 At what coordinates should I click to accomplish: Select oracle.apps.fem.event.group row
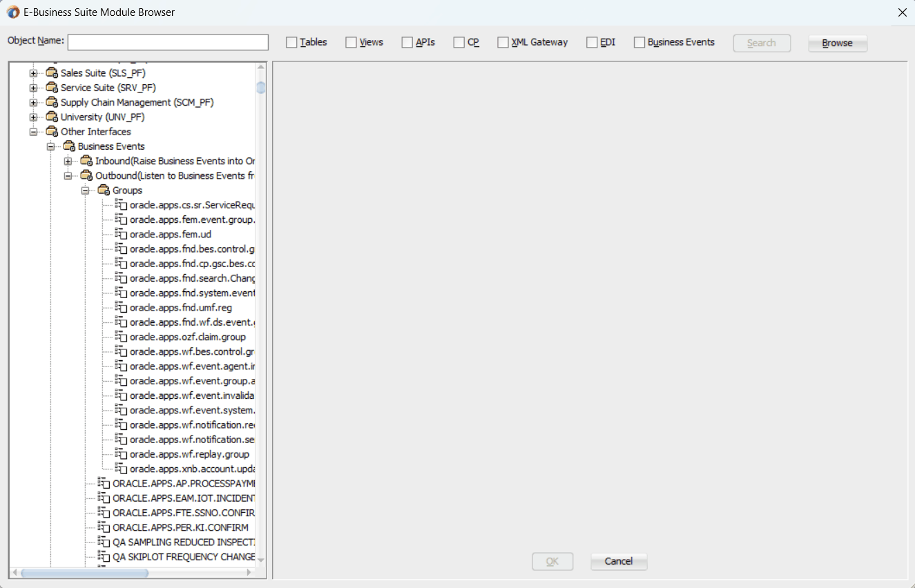(185, 219)
